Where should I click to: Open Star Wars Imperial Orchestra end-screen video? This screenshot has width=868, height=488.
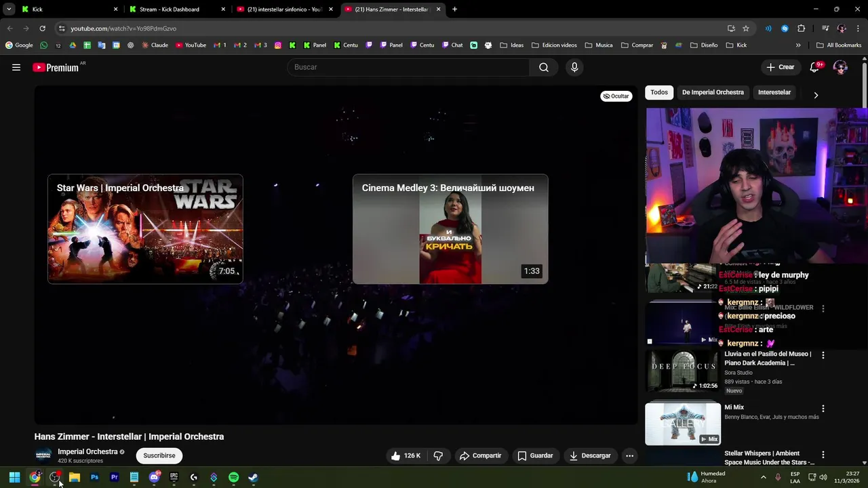pos(145,229)
